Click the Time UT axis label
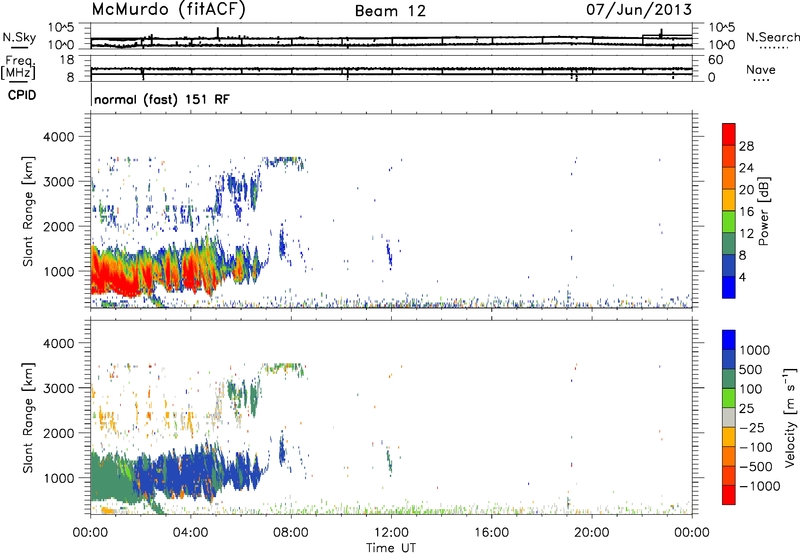Viewport: 800px width, 554px height. click(x=391, y=548)
